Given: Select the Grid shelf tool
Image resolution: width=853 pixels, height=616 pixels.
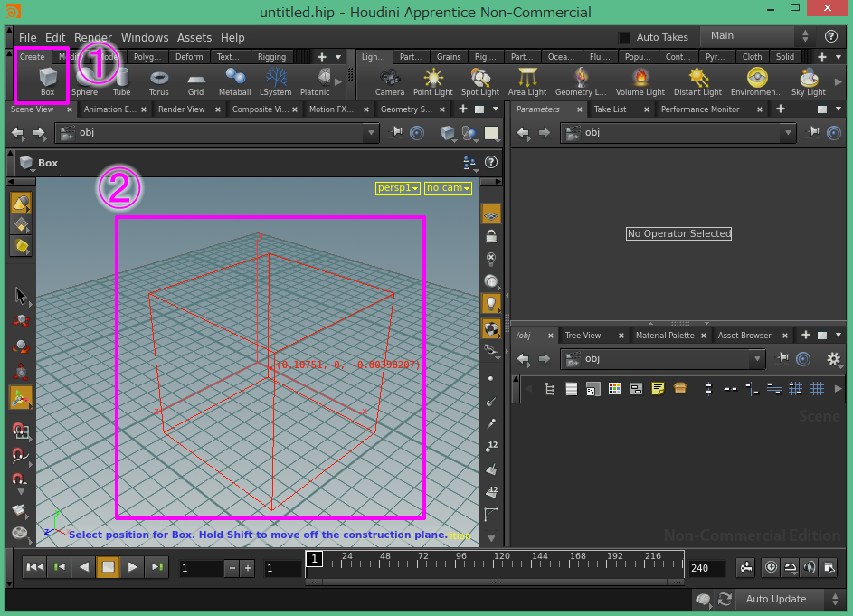Looking at the screenshot, I should [x=195, y=81].
